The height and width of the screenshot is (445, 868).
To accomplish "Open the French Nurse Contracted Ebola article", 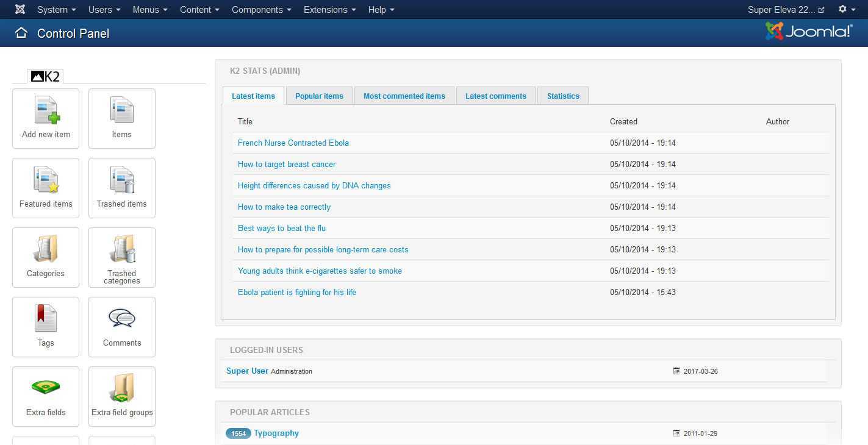I will coord(293,143).
